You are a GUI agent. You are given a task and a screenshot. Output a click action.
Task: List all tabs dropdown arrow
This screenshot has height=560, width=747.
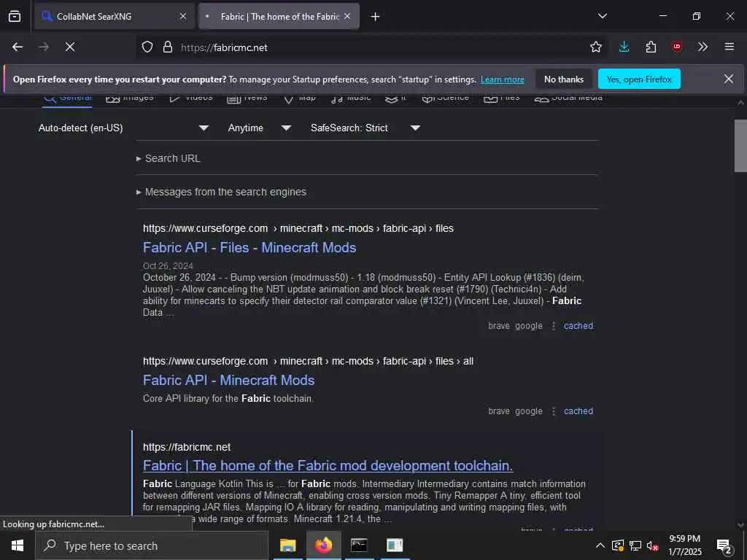tap(602, 16)
